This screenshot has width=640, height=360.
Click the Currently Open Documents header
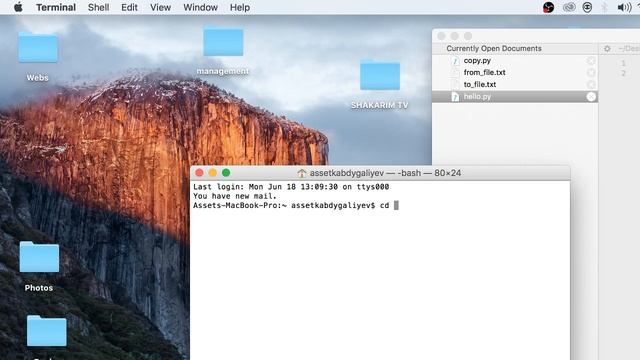(x=494, y=49)
